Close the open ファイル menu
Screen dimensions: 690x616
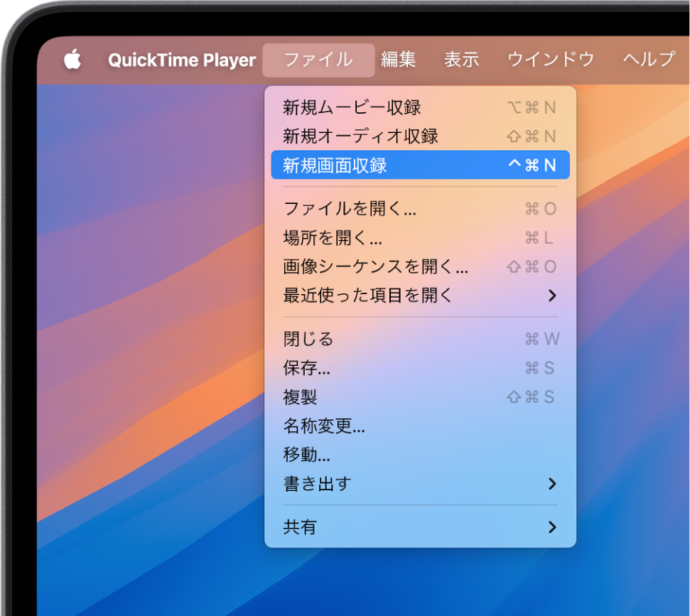pos(318,60)
